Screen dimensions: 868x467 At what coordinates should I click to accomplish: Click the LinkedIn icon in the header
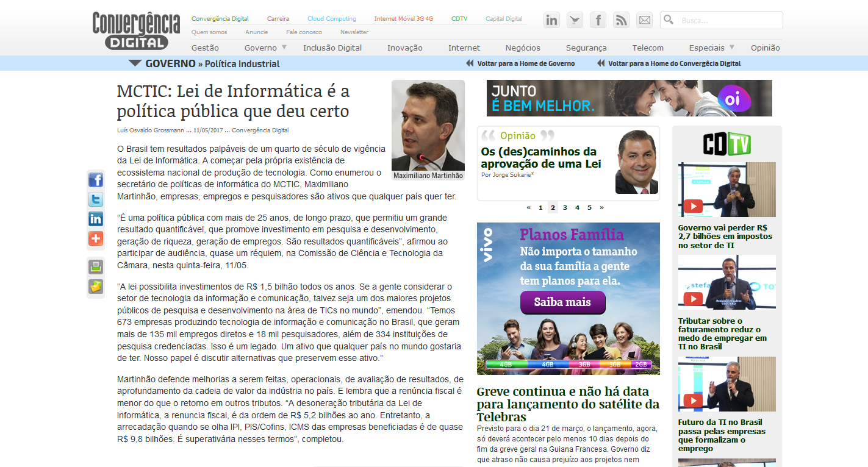pos(551,20)
